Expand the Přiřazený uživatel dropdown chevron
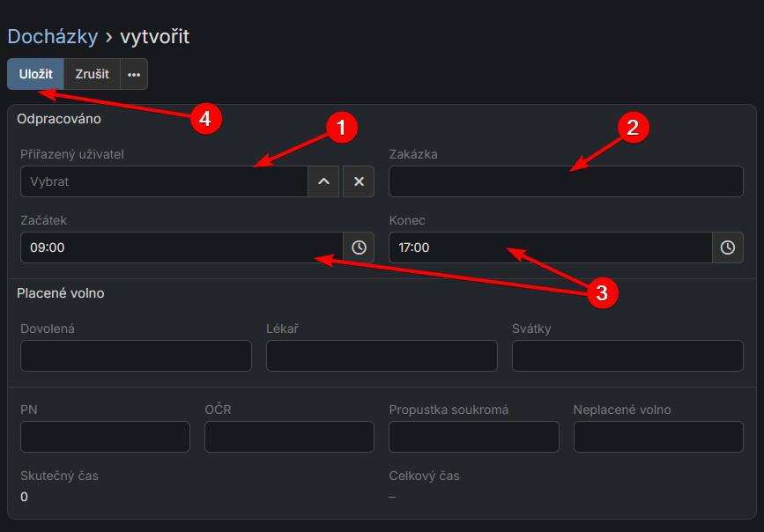The width and height of the screenshot is (764, 532). (x=323, y=181)
